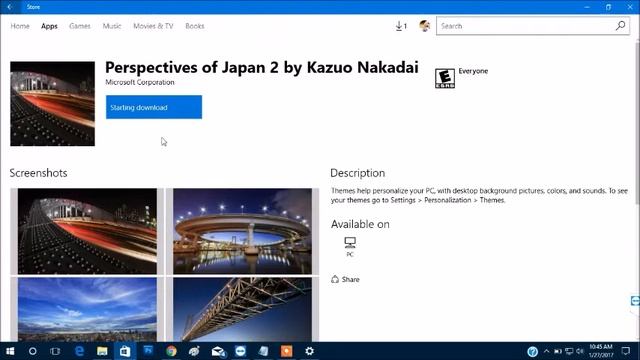The image size is (640, 360).
Task: Open the Mail app on taskbar
Action: (218, 351)
